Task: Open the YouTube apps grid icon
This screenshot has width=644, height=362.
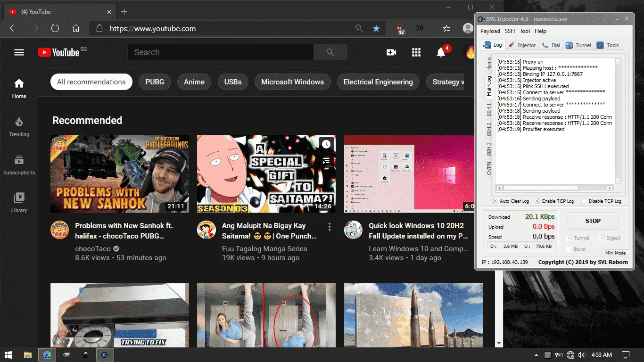Action: point(416,52)
